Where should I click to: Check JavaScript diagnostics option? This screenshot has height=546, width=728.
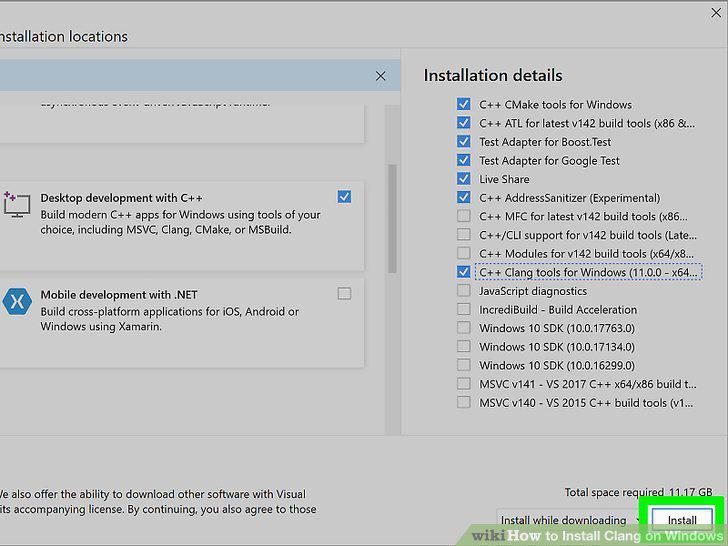pyautogui.click(x=463, y=291)
